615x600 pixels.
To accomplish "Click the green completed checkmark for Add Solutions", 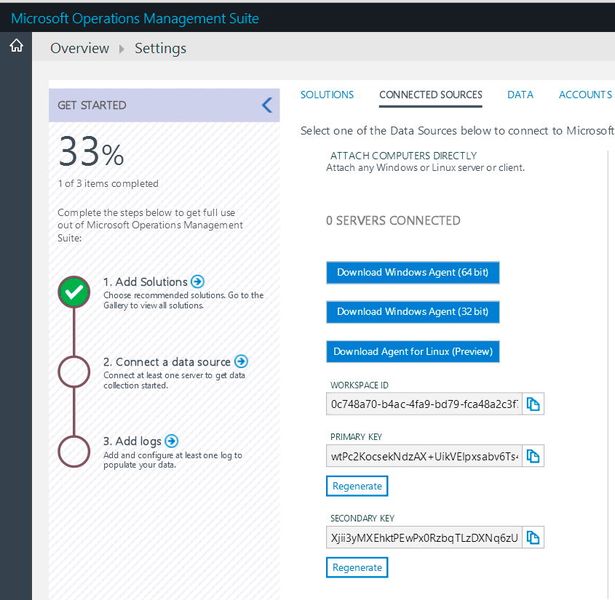I will click(74, 292).
